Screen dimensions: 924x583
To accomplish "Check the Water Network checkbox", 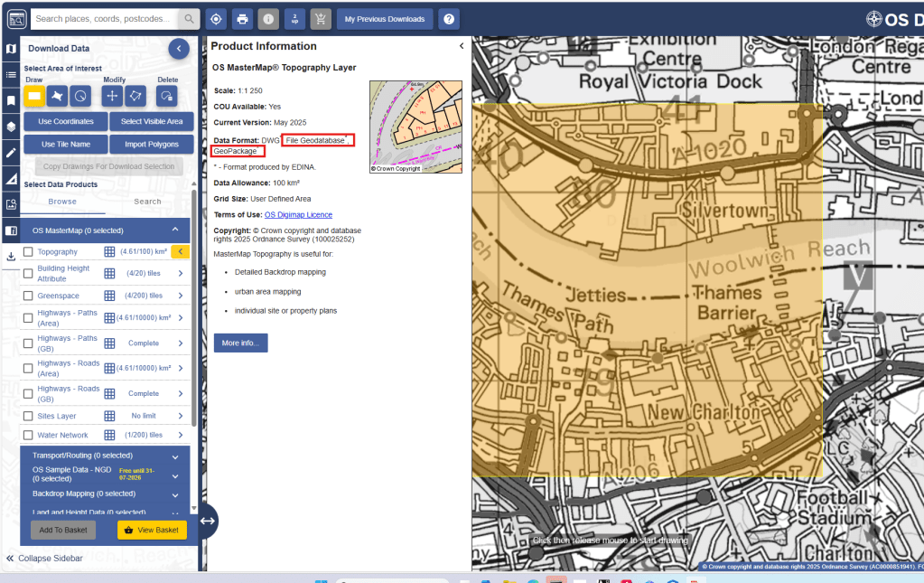I will coord(28,436).
